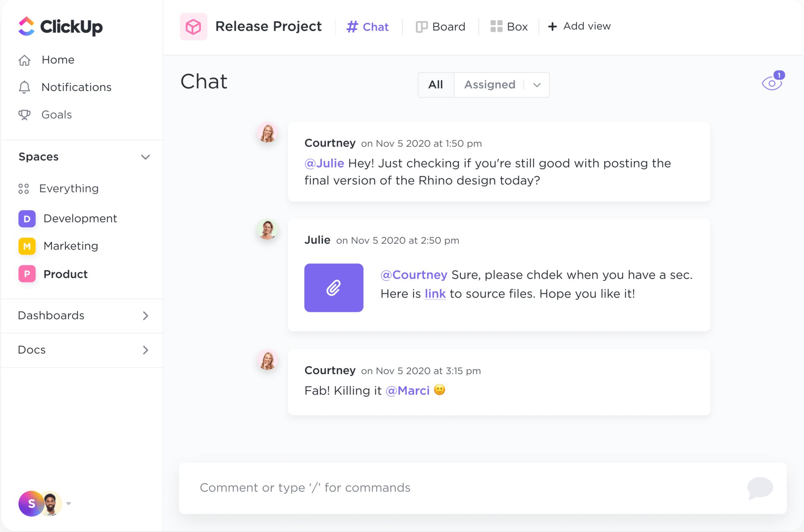Click the attachment in Julie's message

[x=334, y=288]
